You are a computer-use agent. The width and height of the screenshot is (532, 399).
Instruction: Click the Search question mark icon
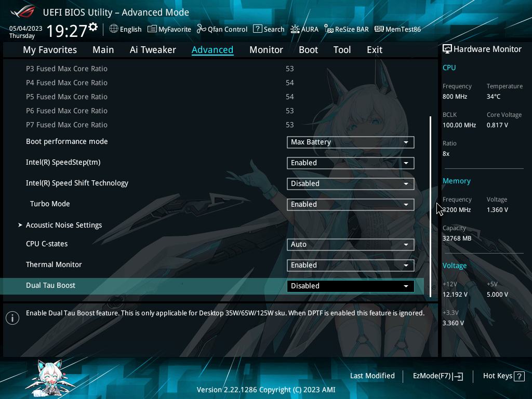click(258, 29)
